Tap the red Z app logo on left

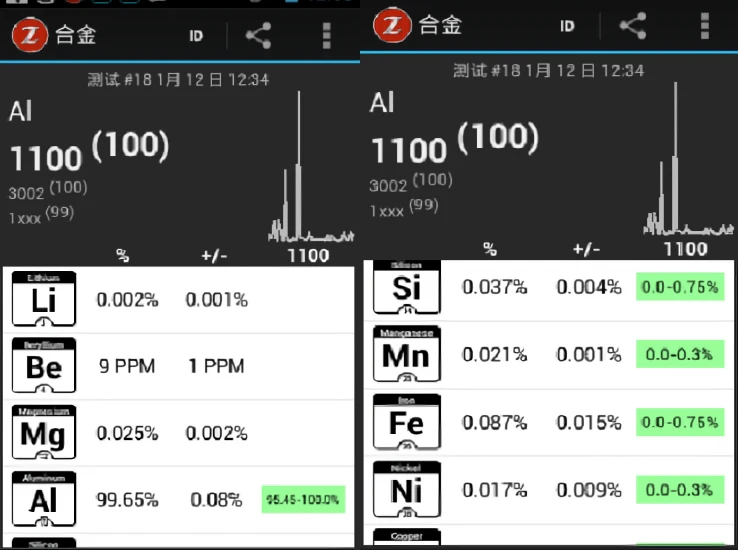click(x=30, y=34)
